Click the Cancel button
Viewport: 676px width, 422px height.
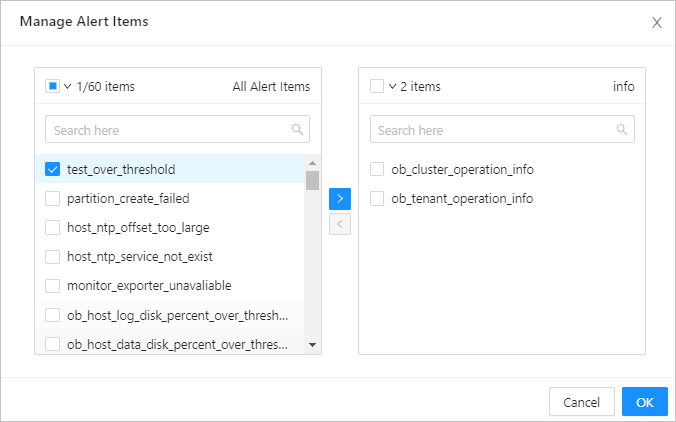click(x=581, y=402)
